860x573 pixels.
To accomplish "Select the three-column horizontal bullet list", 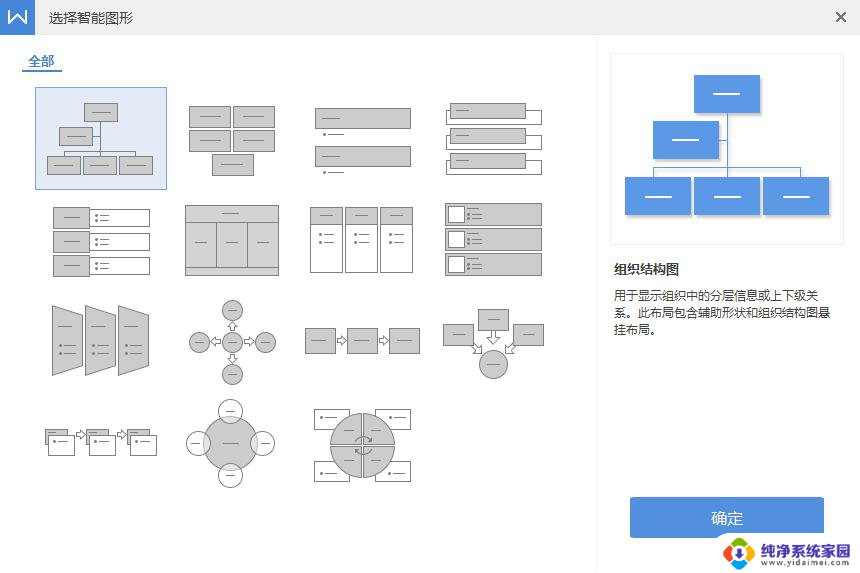I will coord(361,240).
